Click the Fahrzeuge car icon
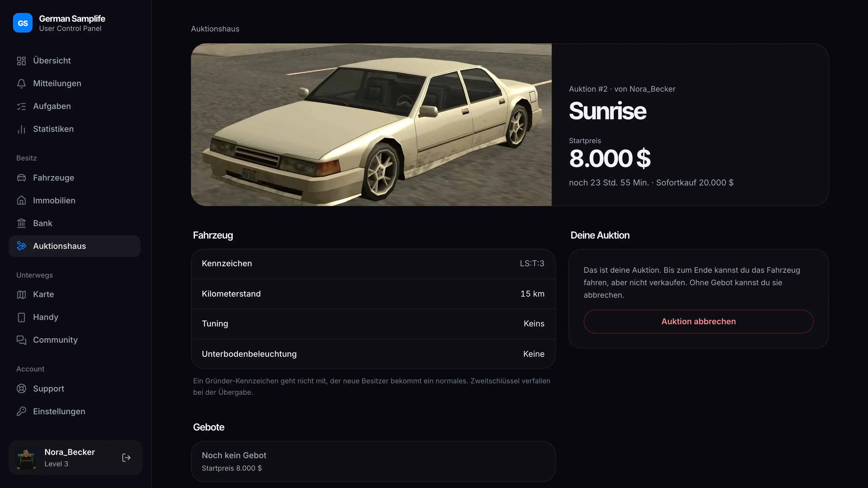Viewport: 868px width, 488px height. tap(21, 178)
